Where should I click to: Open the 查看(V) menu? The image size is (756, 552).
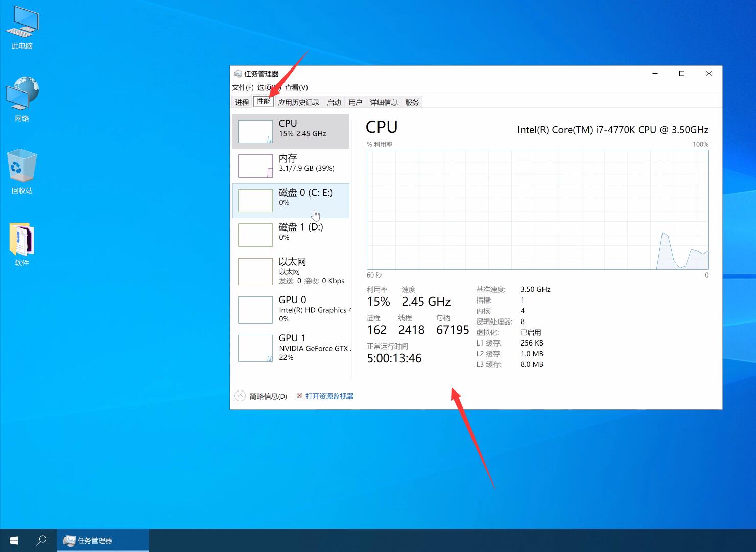point(296,87)
